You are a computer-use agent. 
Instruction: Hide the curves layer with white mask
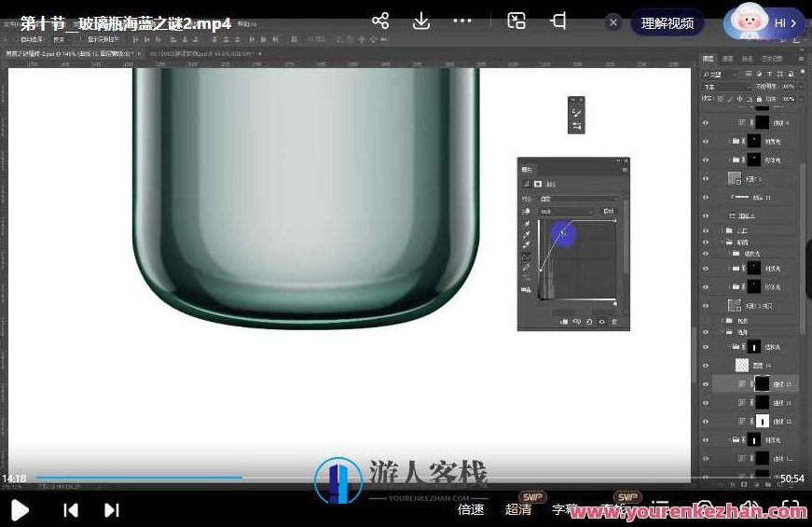click(706, 422)
